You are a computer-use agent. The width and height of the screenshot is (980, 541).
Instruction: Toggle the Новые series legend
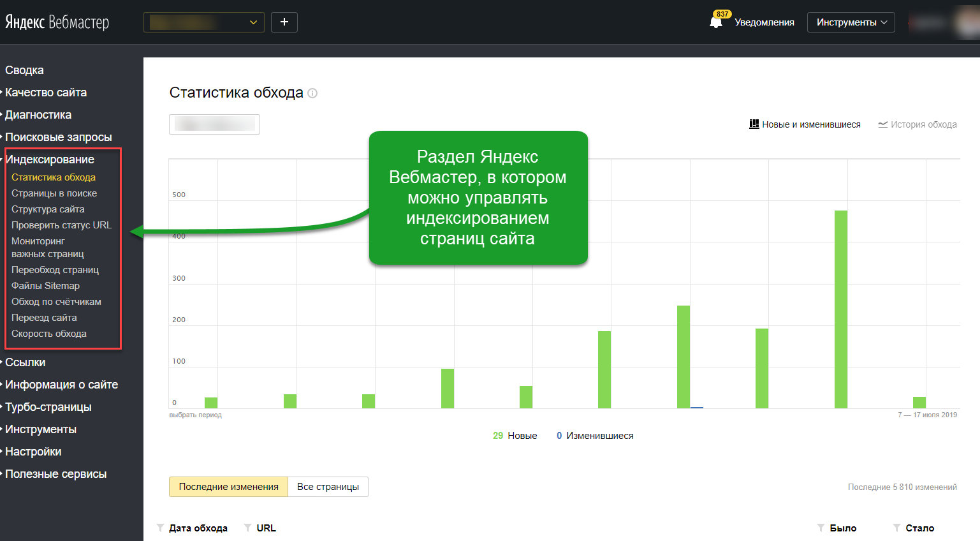point(515,436)
